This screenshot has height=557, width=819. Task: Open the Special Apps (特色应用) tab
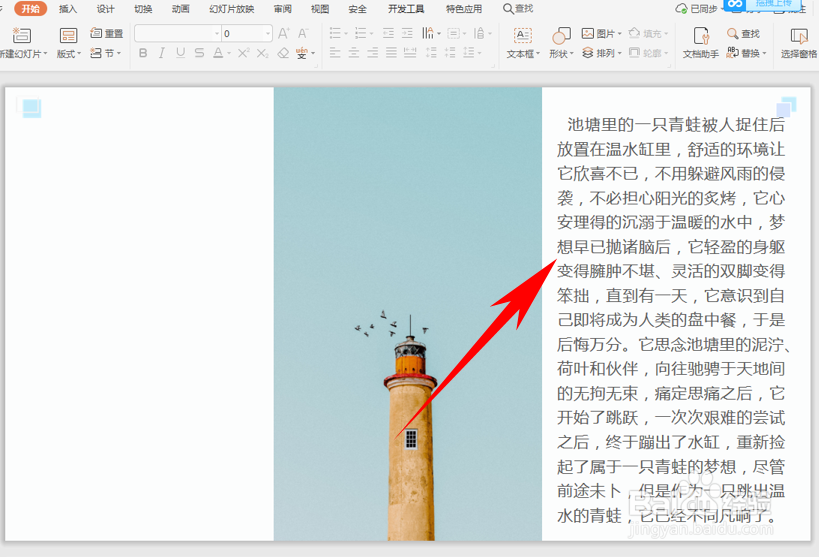[x=464, y=9]
